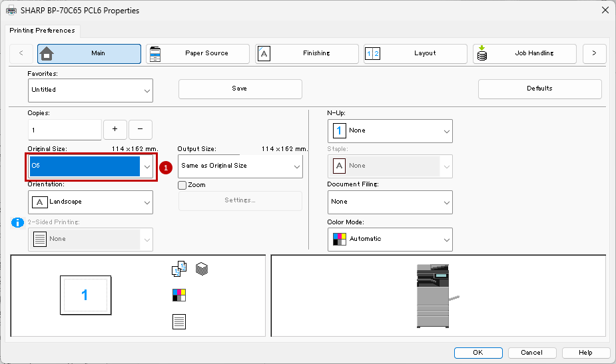
Task: Click the color squares icon in preview
Action: point(179,295)
